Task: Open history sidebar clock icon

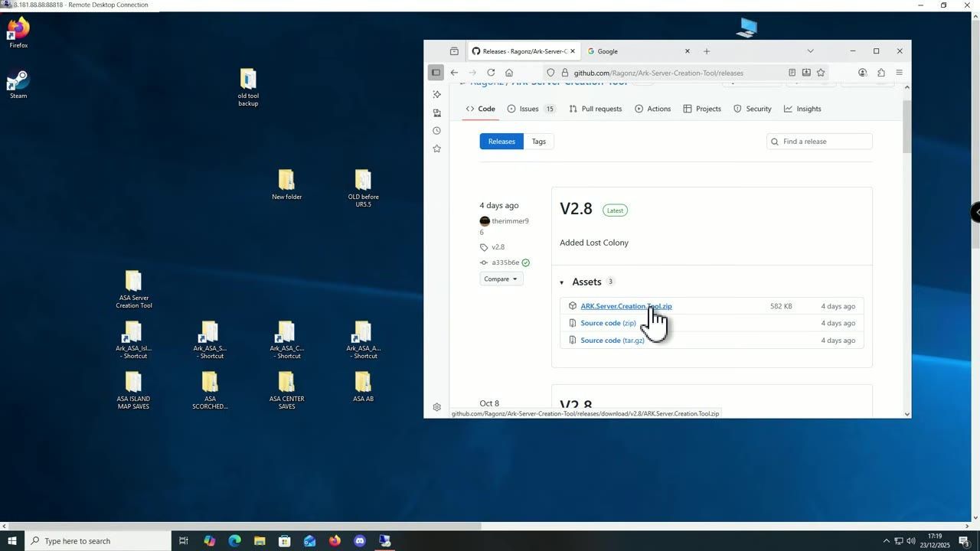Action: (436, 131)
